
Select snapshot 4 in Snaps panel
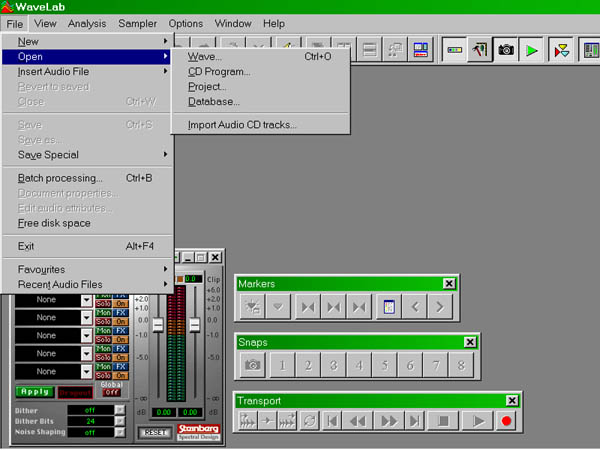359,365
